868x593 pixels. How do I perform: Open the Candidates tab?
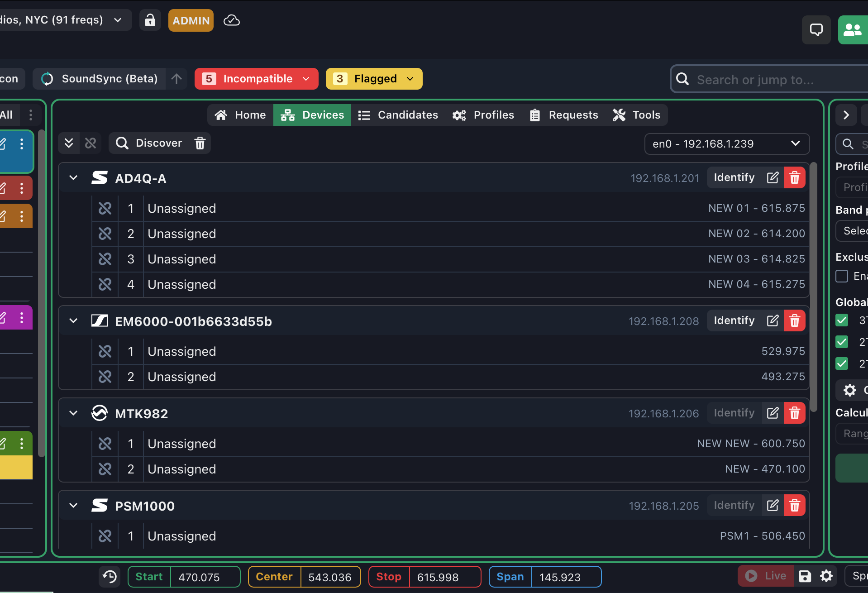[398, 115]
